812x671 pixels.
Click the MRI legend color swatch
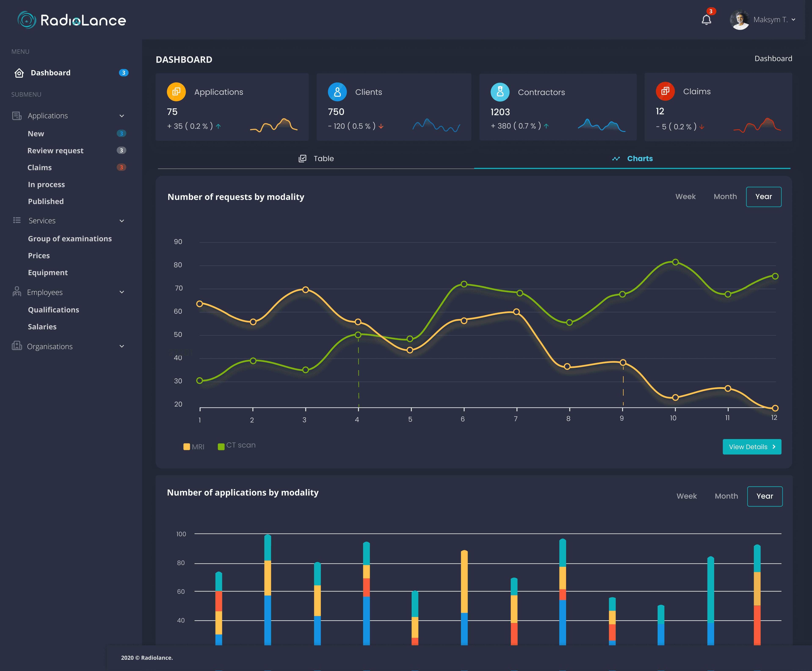tap(186, 446)
